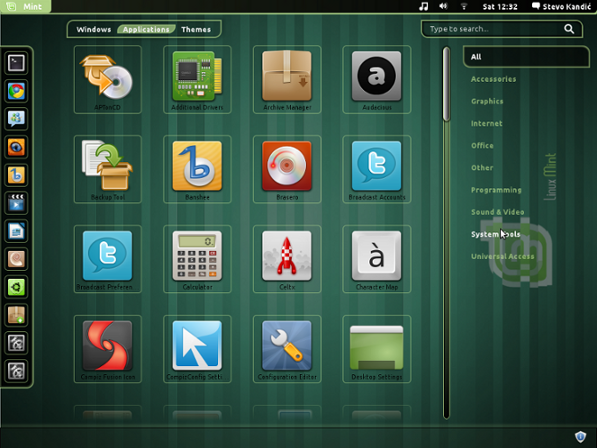Switch to the Windows view

point(94,29)
